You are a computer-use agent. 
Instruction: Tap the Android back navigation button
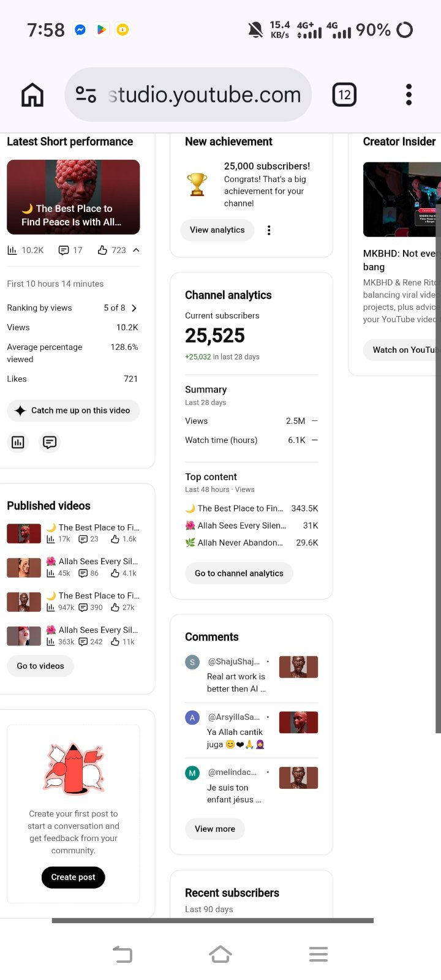[x=123, y=954]
